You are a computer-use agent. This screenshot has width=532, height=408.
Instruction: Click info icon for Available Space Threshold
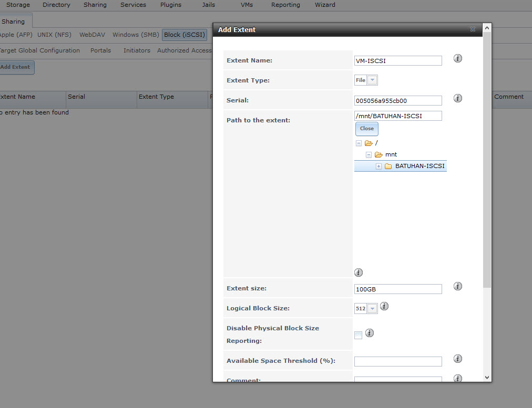pos(457,359)
